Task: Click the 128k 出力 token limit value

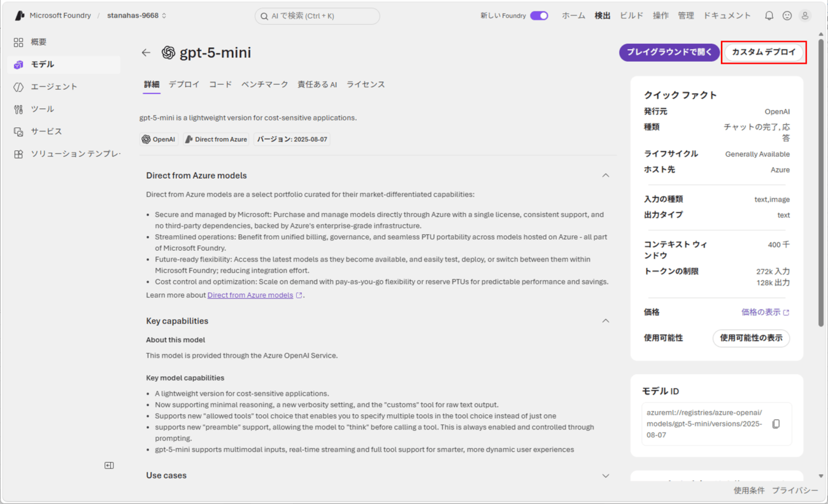Action: tap(773, 283)
